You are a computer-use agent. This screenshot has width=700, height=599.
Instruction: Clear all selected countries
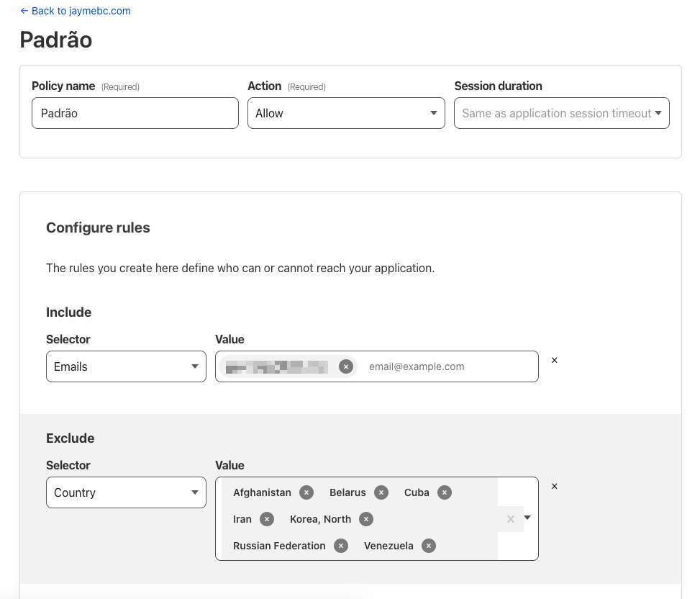click(x=511, y=519)
